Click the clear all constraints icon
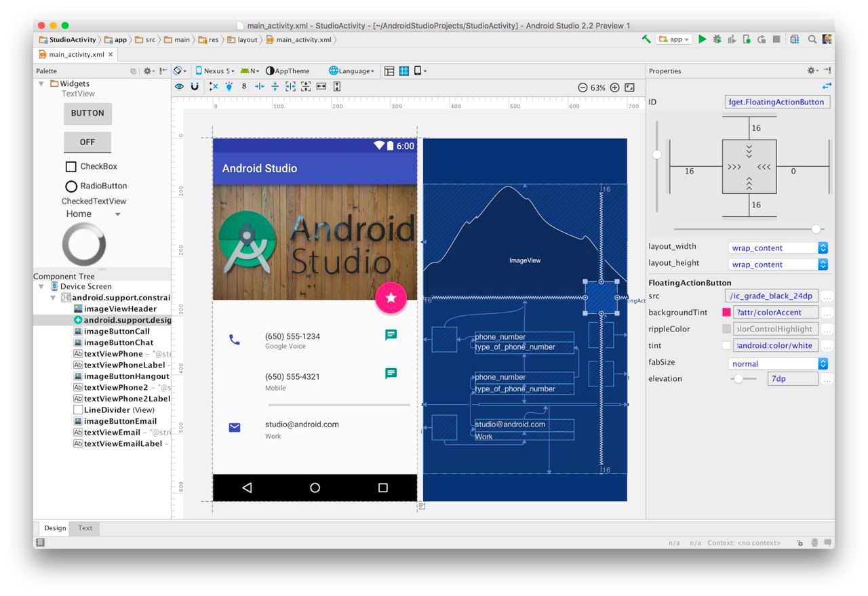Screen dimensions: 868x596 [214, 87]
